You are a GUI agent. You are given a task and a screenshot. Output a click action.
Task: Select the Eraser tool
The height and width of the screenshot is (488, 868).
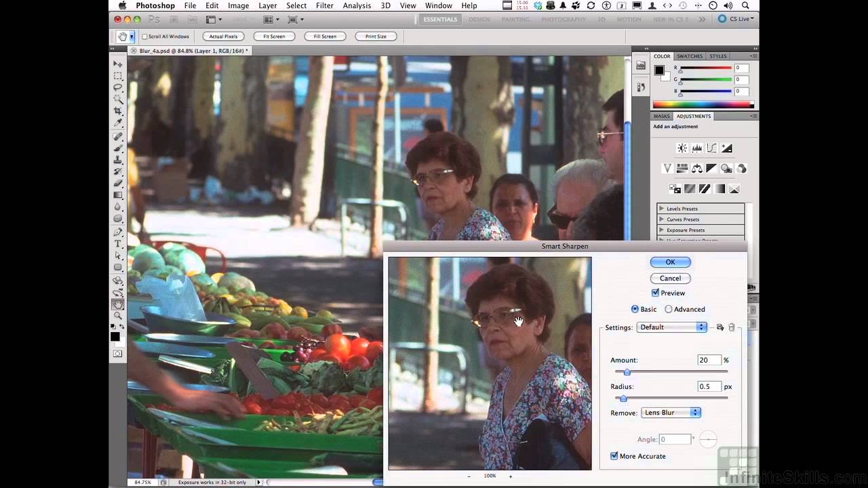118,183
